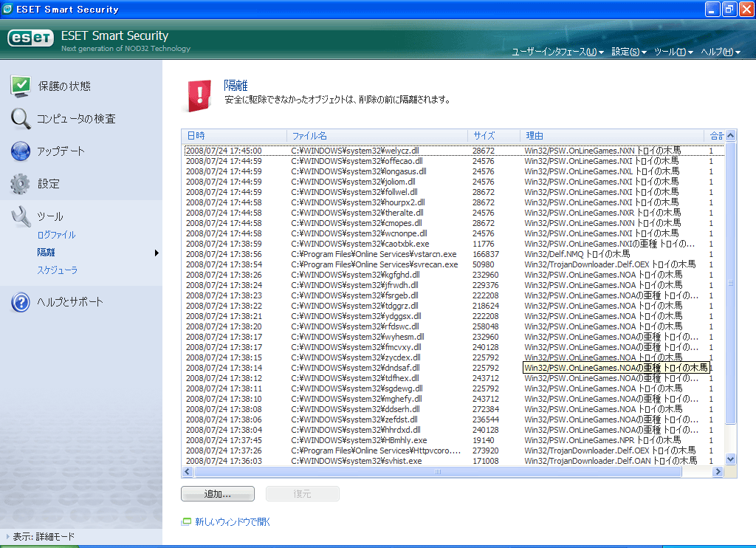This screenshot has width=756, height=548.
Task: Sort by the 理由 column header
Action: (x=612, y=136)
